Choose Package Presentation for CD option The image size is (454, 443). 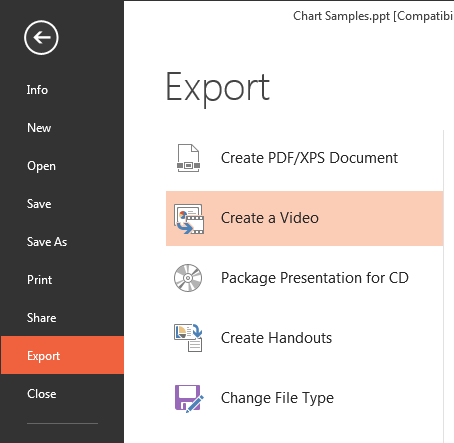click(304, 278)
